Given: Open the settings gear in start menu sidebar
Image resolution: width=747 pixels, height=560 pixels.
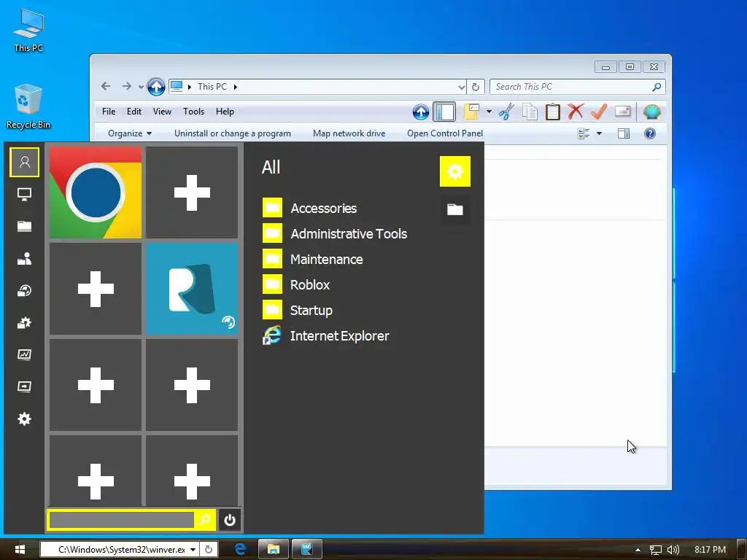Looking at the screenshot, I should pos(24,419).
